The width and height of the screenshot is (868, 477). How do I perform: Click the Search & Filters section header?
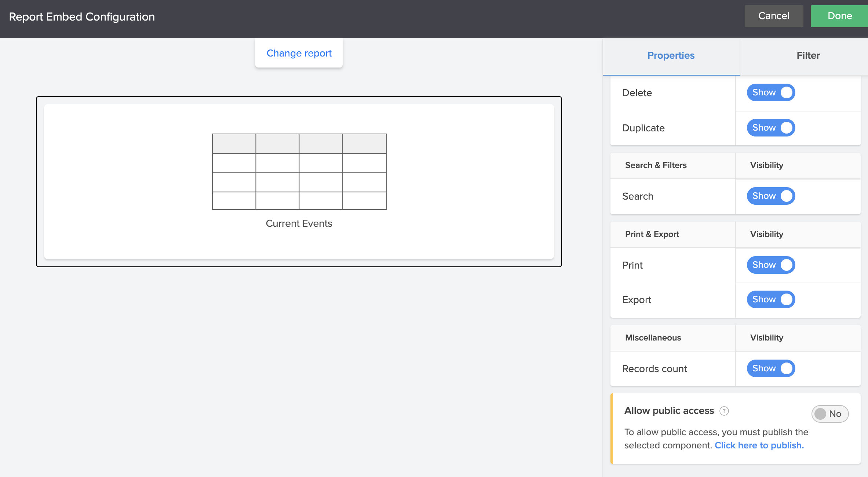[x=656, y=165]
